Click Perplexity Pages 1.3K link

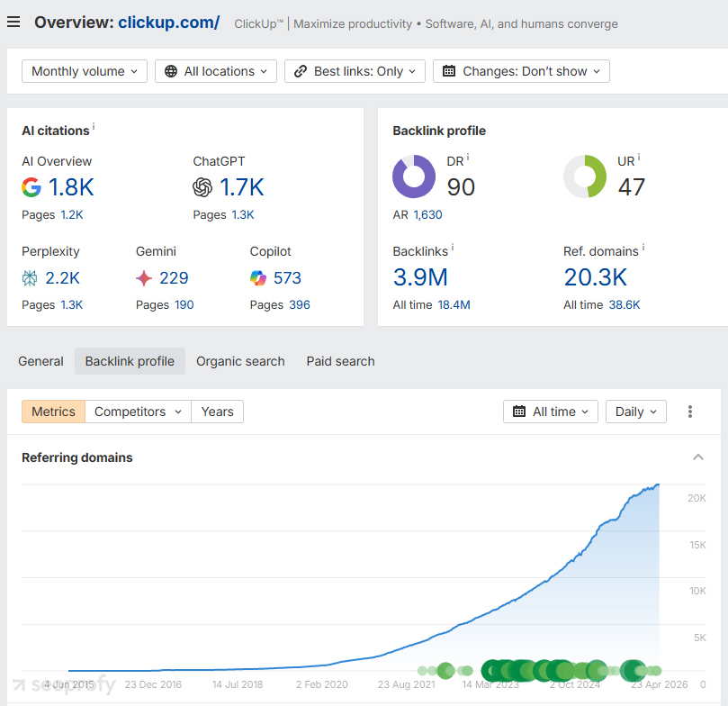click(72, 305)
